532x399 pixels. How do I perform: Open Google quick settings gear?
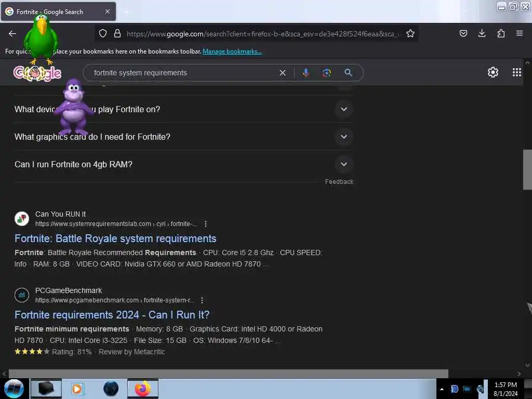[x=493, y=72]
